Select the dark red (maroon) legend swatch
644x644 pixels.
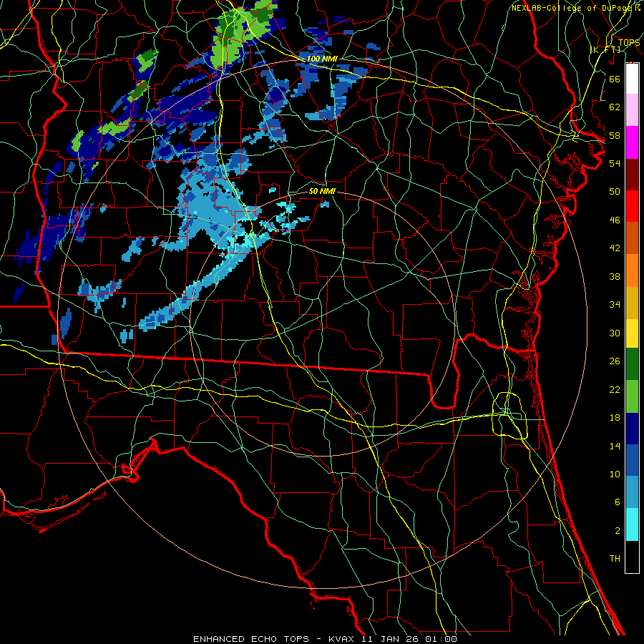click(632, 175)
